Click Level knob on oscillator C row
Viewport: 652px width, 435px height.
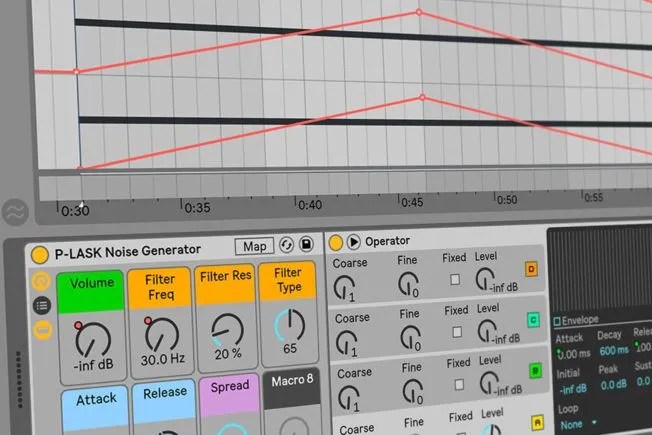click(487, 331)
